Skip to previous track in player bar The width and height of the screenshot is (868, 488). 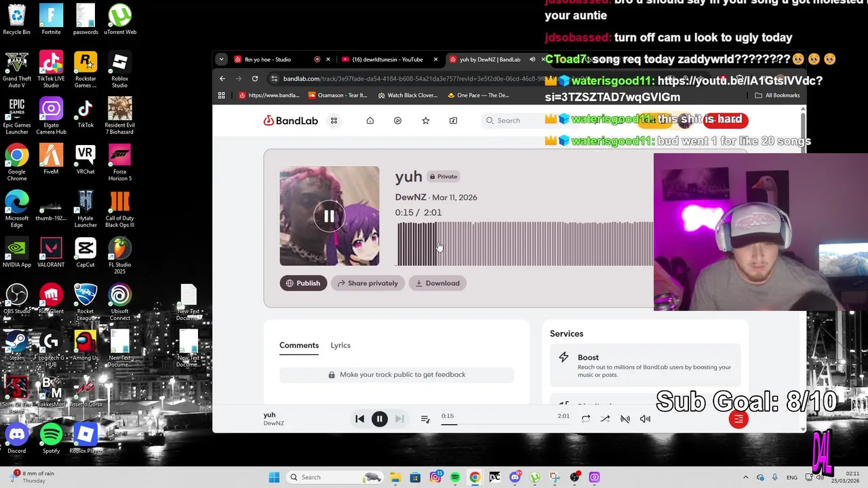359,419
